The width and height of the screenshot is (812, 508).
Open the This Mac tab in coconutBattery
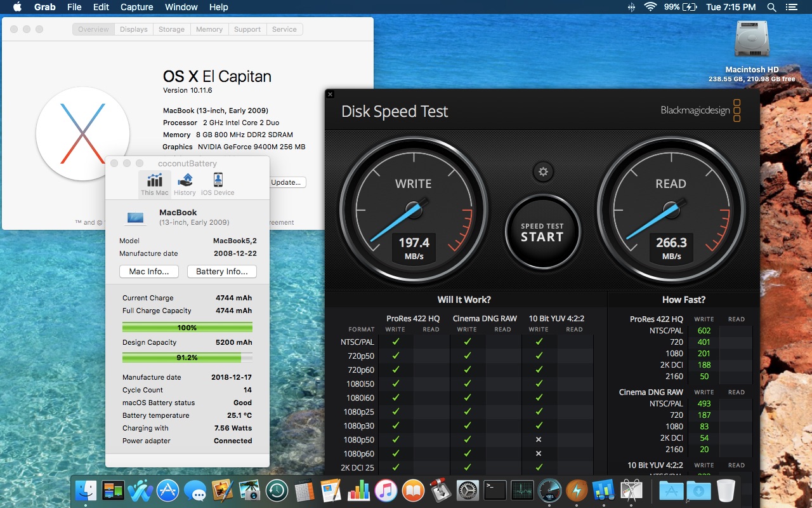(x=155, y=184)
